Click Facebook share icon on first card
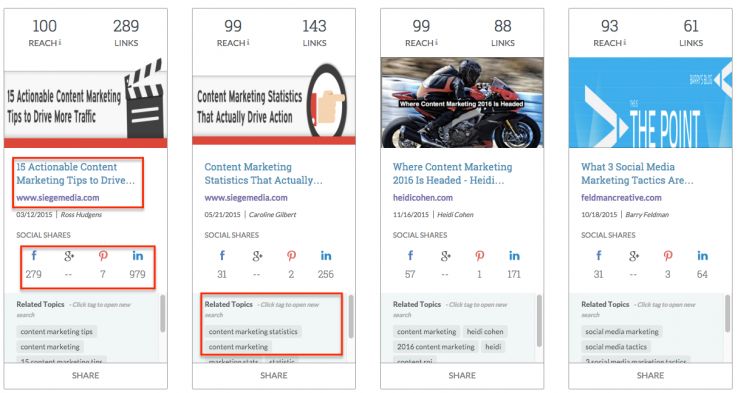Screen dimensions: 738x393 (x=34, y=256)
